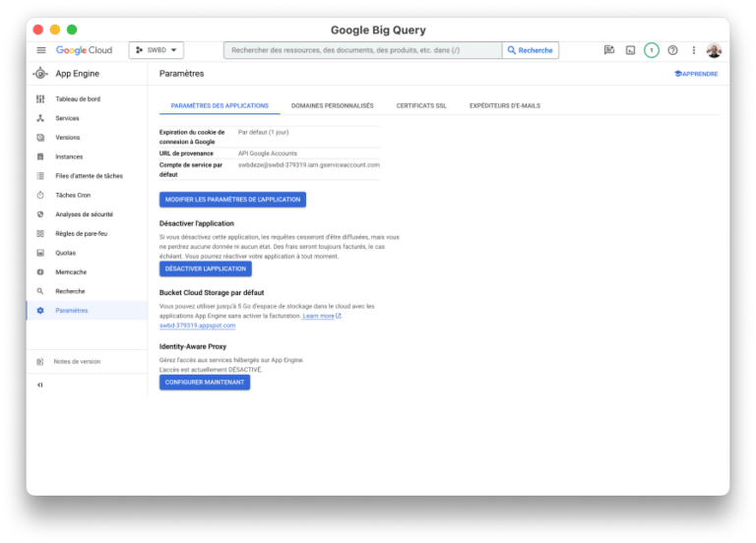Click the Instances sidebar icon
The image size is (756, 543).
tap(40, 156)
